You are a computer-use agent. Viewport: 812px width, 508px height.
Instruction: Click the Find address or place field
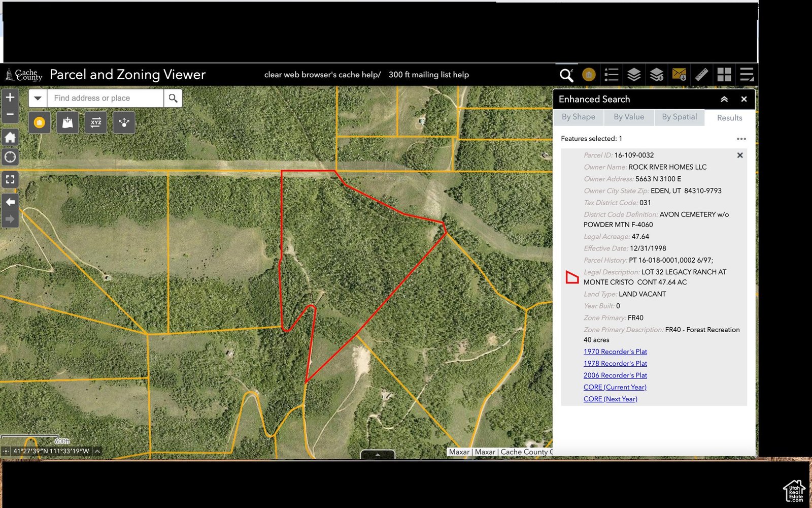click(105, 98)
